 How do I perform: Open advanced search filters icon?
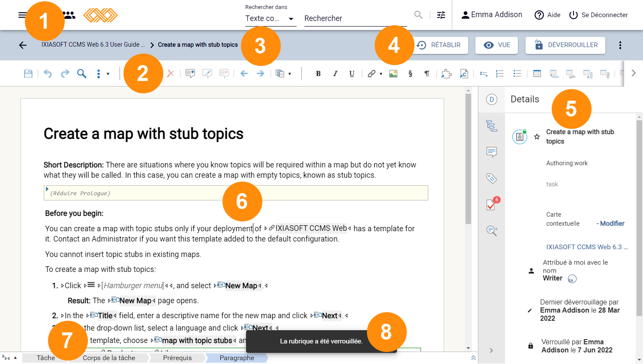pyautogui.click(x=441, y=15)
